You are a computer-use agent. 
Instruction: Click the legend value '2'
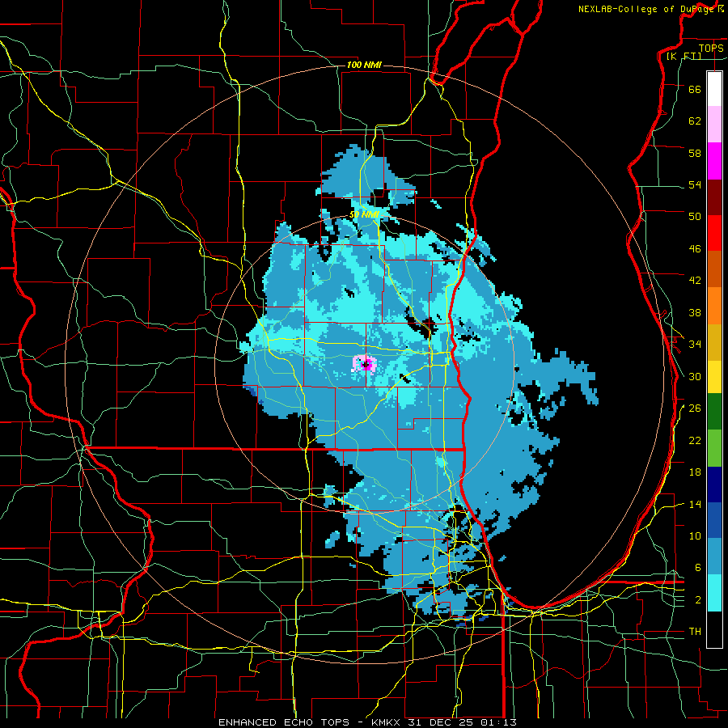coord(698,600)
